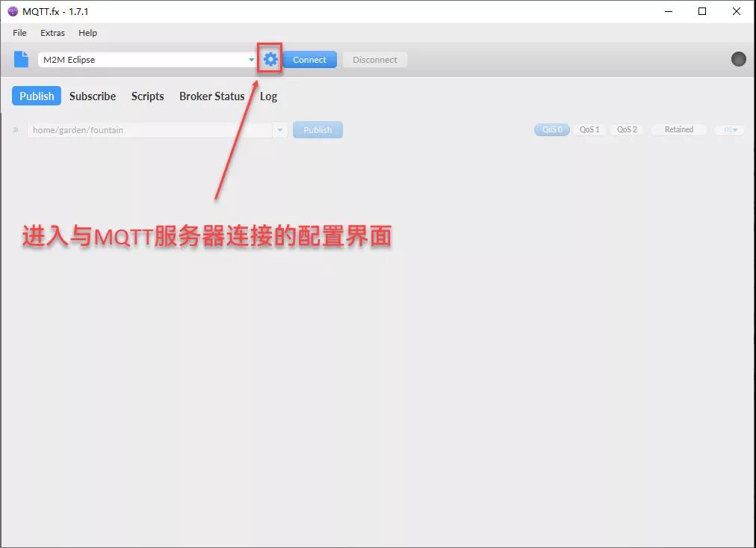Image resolution: width=756 pixels, height=548 pixels.
Task: Switch to the Scripts tab
Action: (x=147, y=96)
